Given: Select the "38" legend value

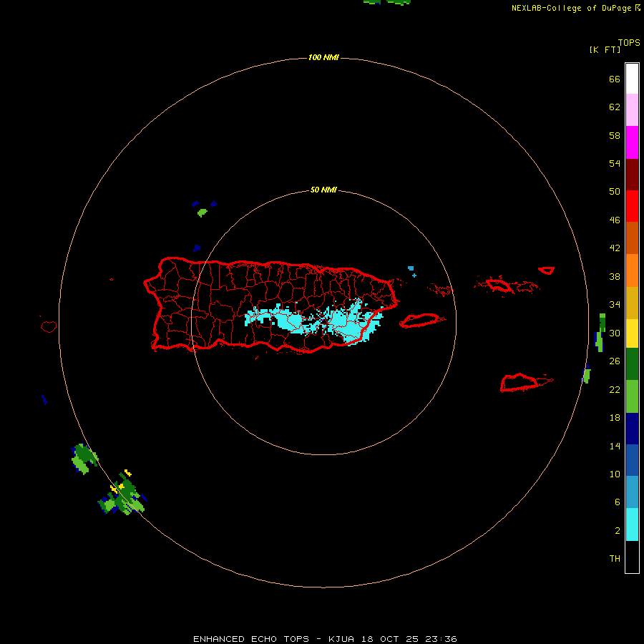Looking at the screenshot, I should pyautogui.click(x=615, y=276).
